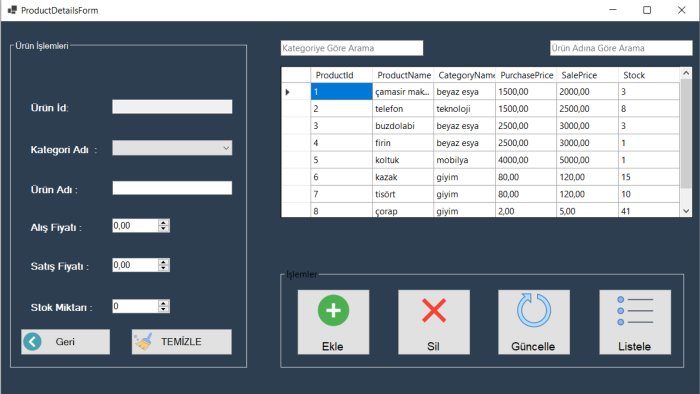The height and width of the screenshot is (394, 700).
Task: Click the stock cell showing 15
Action: click(x=649, y=177)
